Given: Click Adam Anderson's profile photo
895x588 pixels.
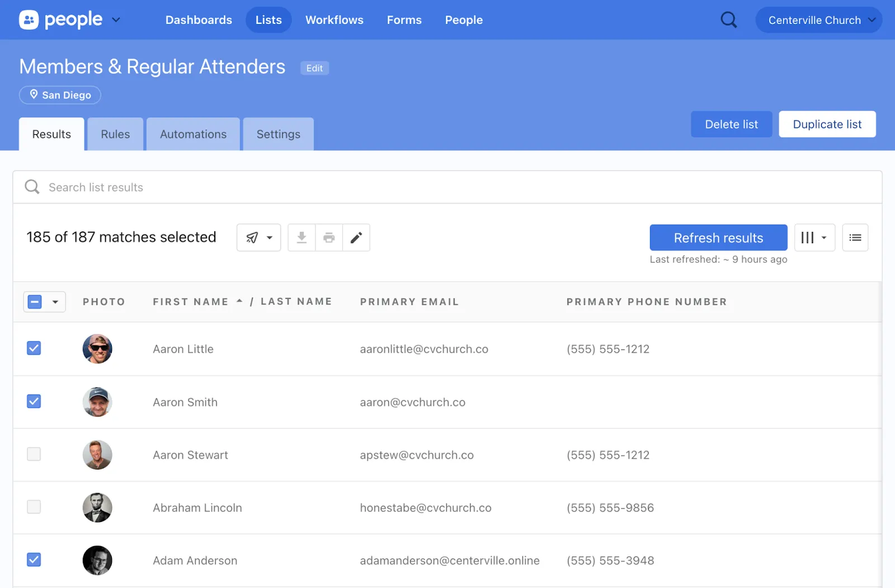Looking at the screenshot, I should 97,560.
